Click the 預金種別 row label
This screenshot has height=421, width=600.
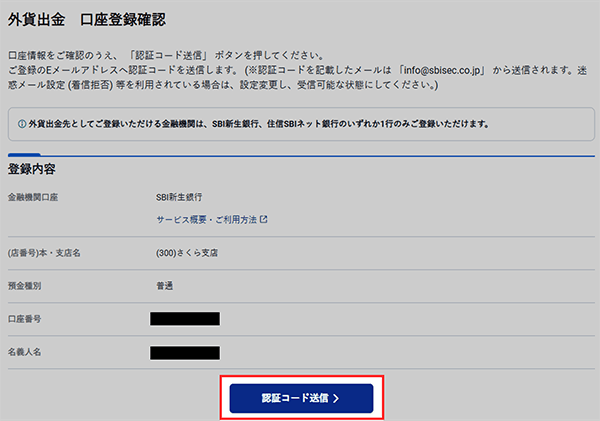click(x=25, y=286)
